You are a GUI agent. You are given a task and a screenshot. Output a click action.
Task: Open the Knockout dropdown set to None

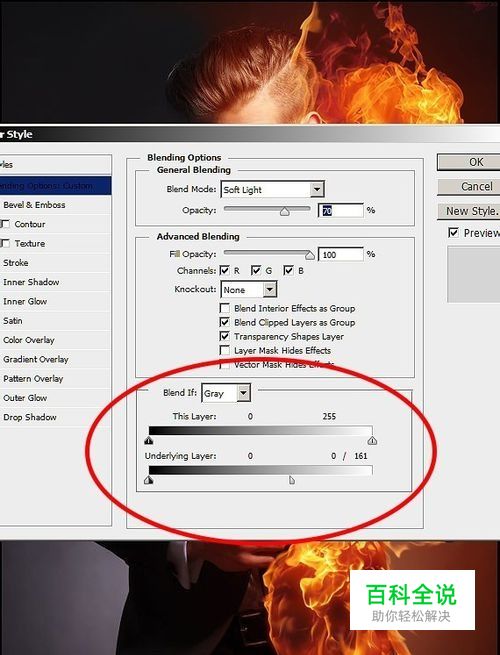pyautogui.click(x=249, y=289)
